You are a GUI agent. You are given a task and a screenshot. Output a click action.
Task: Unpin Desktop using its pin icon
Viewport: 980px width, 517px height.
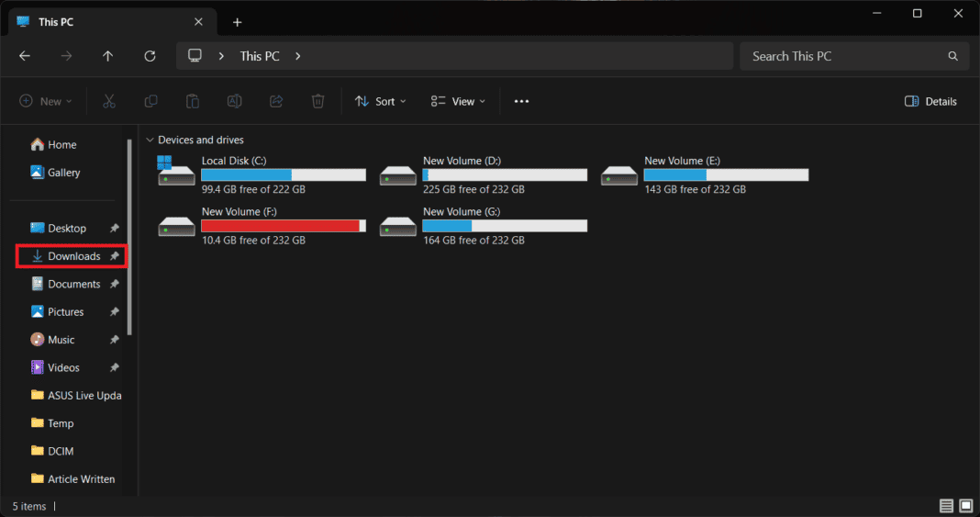(115, 229)
